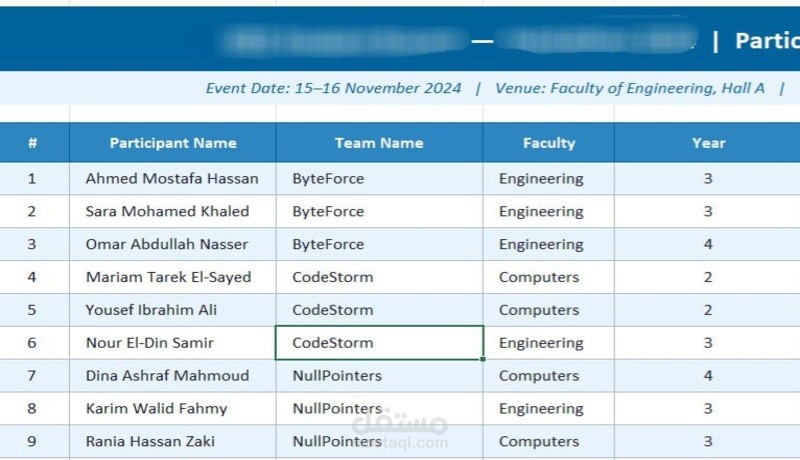This screenshot has width=800, height=460.
Task: Select the "Year" header cell
Action: click(x=708, y=143)
